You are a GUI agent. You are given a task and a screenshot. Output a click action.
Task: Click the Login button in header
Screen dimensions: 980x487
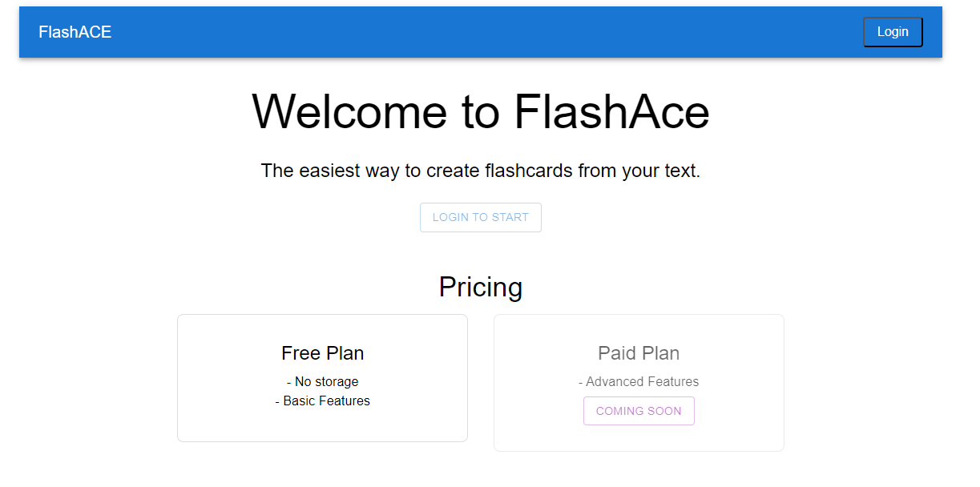coord(893,32)
